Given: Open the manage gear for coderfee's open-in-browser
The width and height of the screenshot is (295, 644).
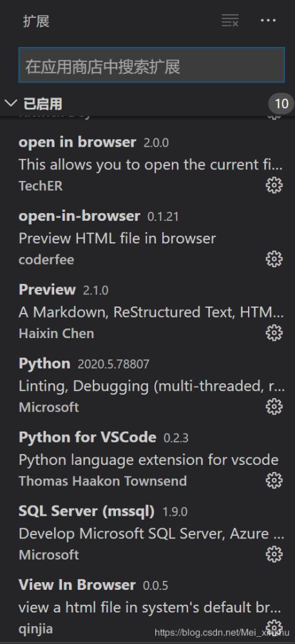Looking at the screenshot, I should [x=274, y=259].
